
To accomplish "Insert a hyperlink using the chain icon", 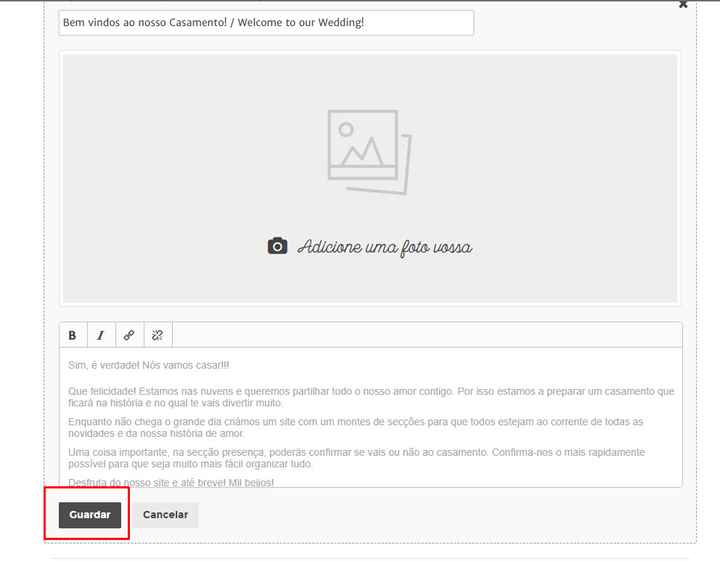I will [129, 335].
